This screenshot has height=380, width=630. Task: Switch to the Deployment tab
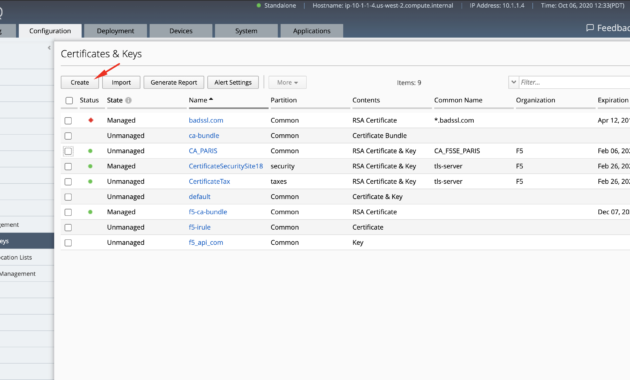[115, 31]
